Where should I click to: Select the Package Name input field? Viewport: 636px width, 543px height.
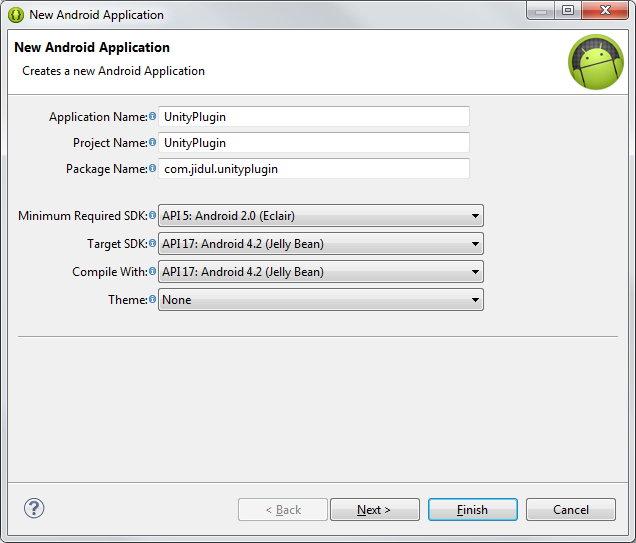314,169
